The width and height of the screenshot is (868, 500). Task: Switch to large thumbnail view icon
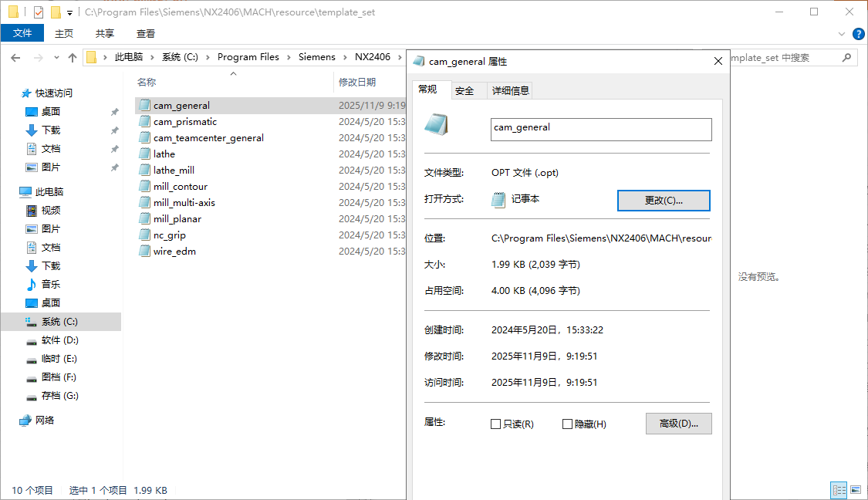tap(856, 490)
